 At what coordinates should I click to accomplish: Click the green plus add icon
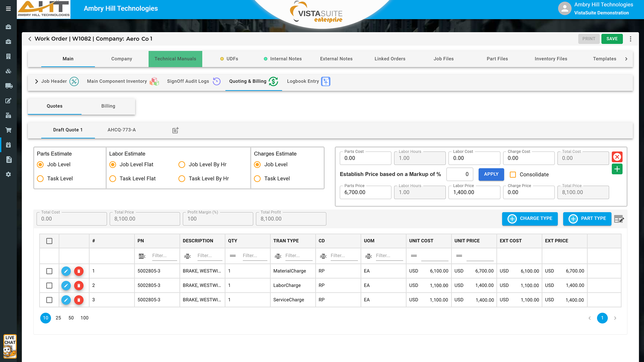point(617,169)
